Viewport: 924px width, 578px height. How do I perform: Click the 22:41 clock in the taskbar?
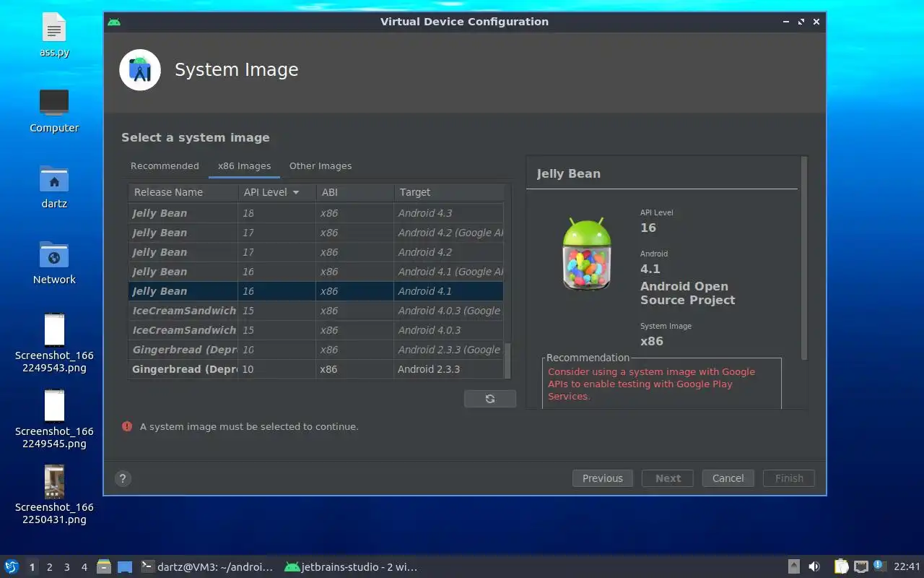pos(907,566)
